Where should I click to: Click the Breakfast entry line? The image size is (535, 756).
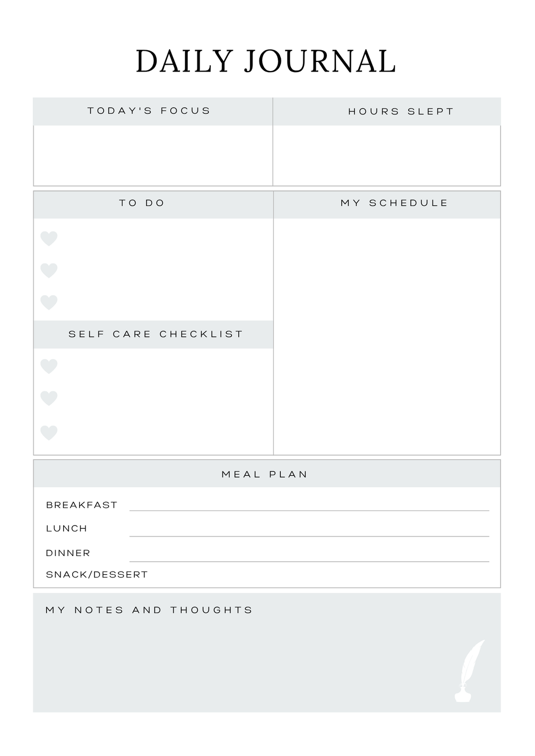point(309,505)
